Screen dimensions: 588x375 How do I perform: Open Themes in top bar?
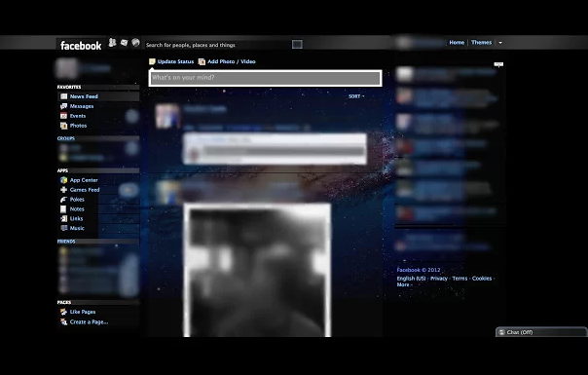(481, 43)
